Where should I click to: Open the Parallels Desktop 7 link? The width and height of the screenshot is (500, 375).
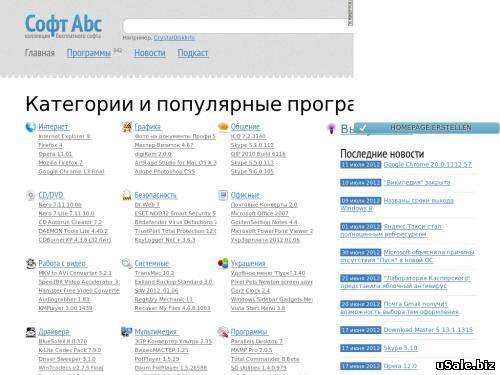pos(257,341)
